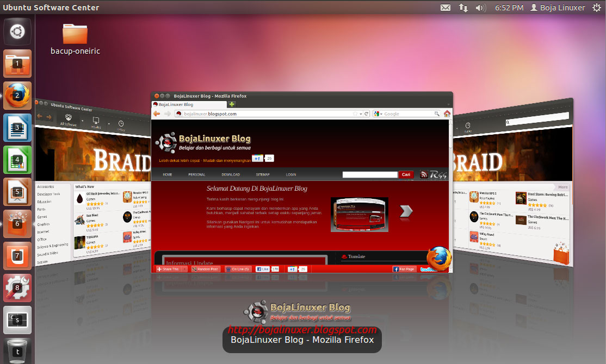Viewport: 606px width, 364px height.
Task: Open the sound volume indicator
Action: 480,7
